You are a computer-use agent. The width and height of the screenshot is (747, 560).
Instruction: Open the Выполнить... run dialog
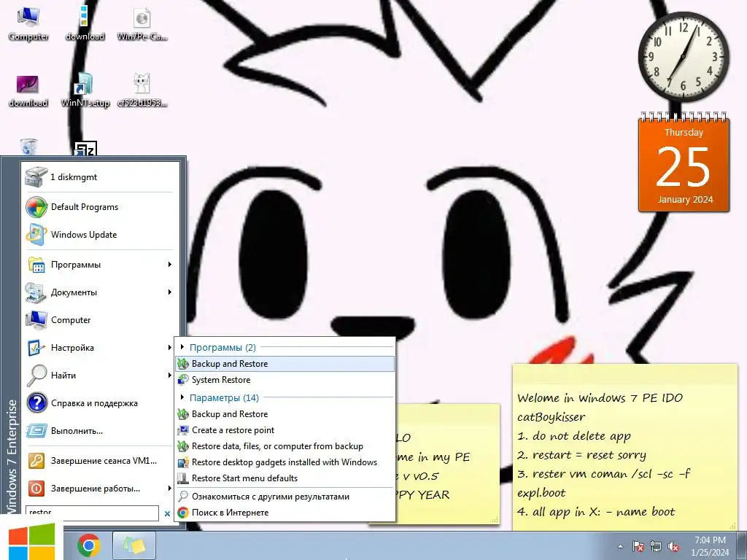coord(99,431)
